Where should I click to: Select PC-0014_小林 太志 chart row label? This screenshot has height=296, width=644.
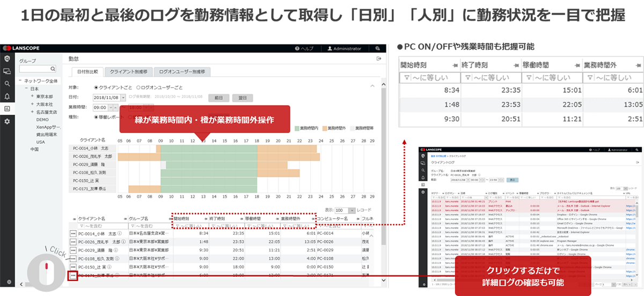[92, 148]
